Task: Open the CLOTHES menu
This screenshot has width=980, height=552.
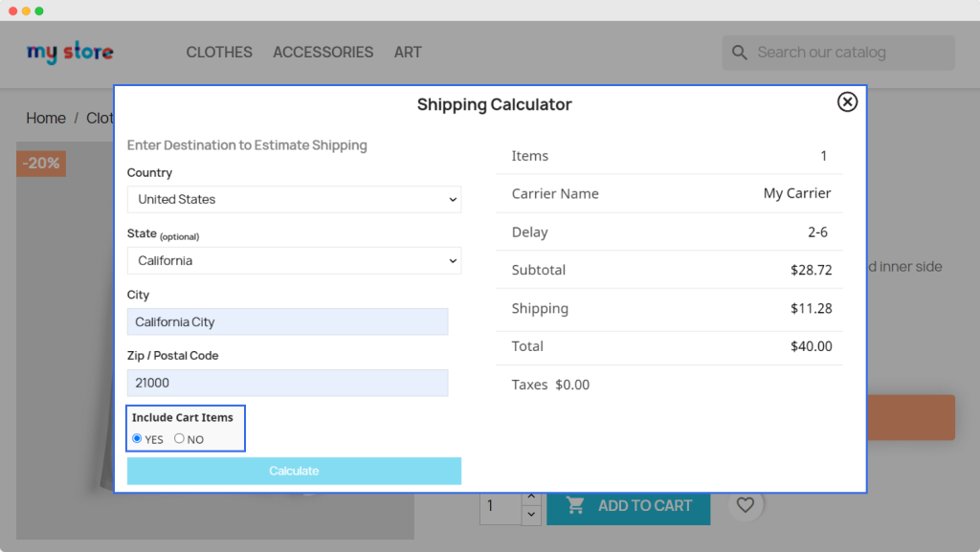Action: 219,53
